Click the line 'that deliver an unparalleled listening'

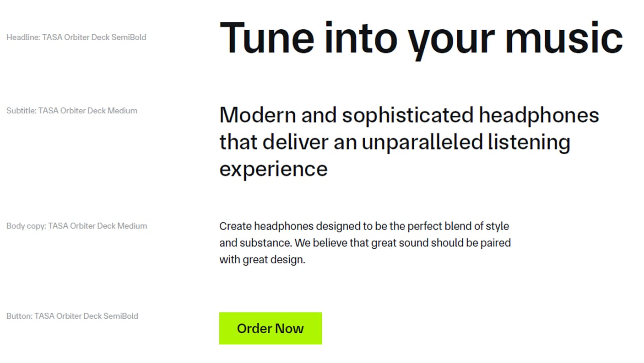395,142
